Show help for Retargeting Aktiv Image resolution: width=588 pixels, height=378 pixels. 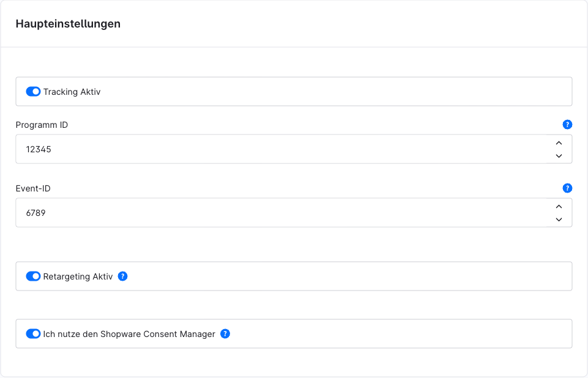pyautogui.click(x=122, y=276)
